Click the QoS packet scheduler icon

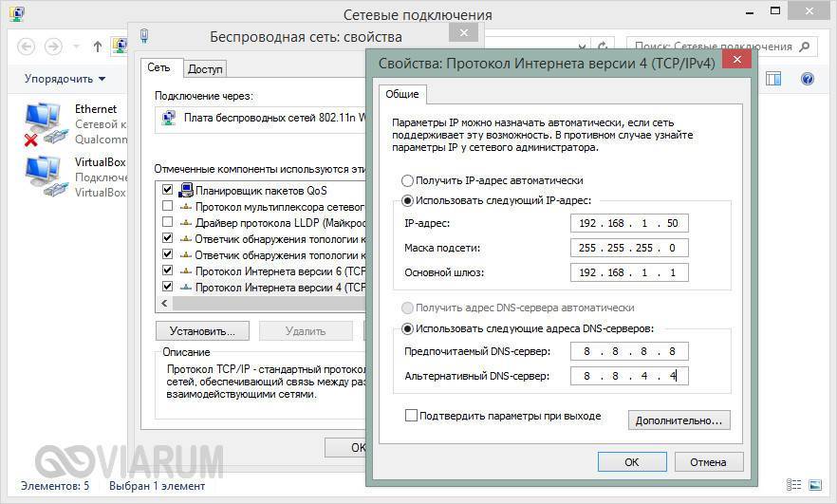pyautogui.click(x=186, y=190)
